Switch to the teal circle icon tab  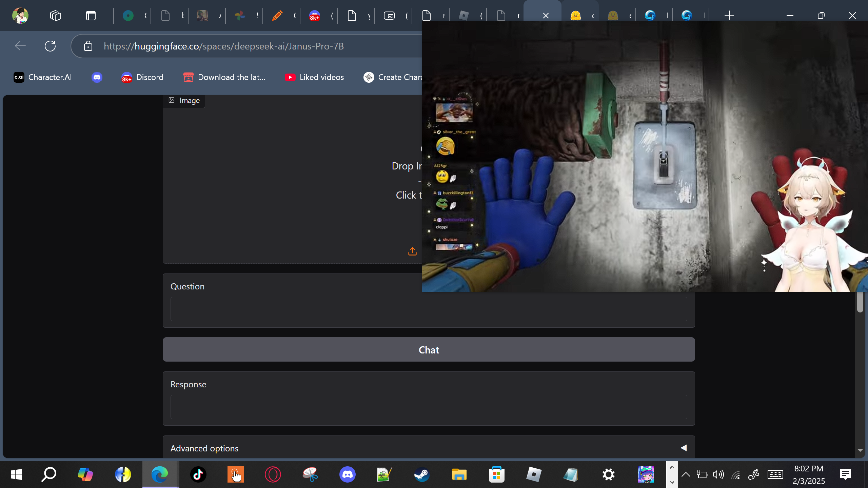point(128,16)
